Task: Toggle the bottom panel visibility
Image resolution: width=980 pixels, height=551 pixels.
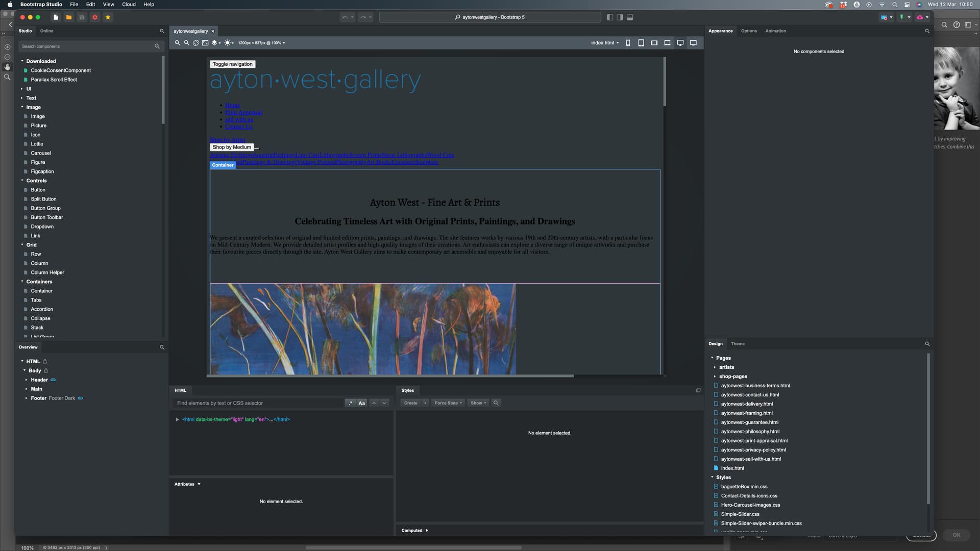Action: coord(630,17)
